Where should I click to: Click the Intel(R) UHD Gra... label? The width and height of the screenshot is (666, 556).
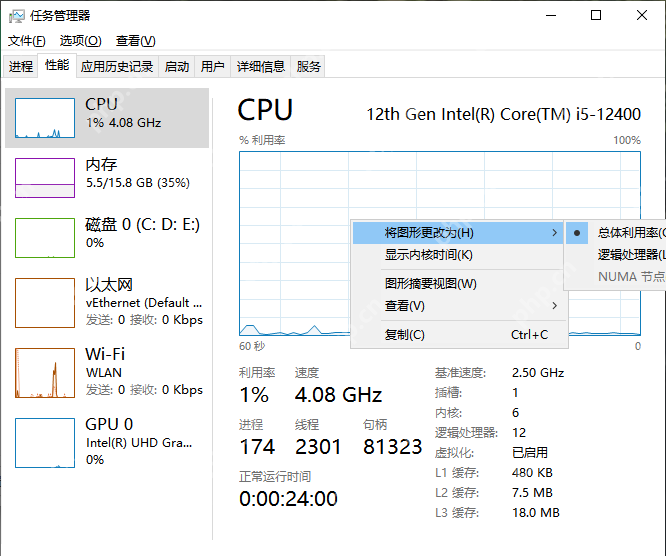tap(139, 443)
